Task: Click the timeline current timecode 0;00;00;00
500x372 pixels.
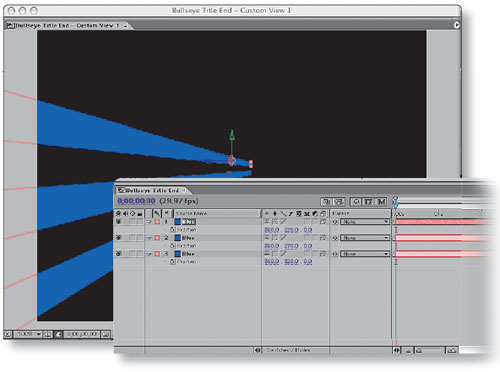Action: 136,201
